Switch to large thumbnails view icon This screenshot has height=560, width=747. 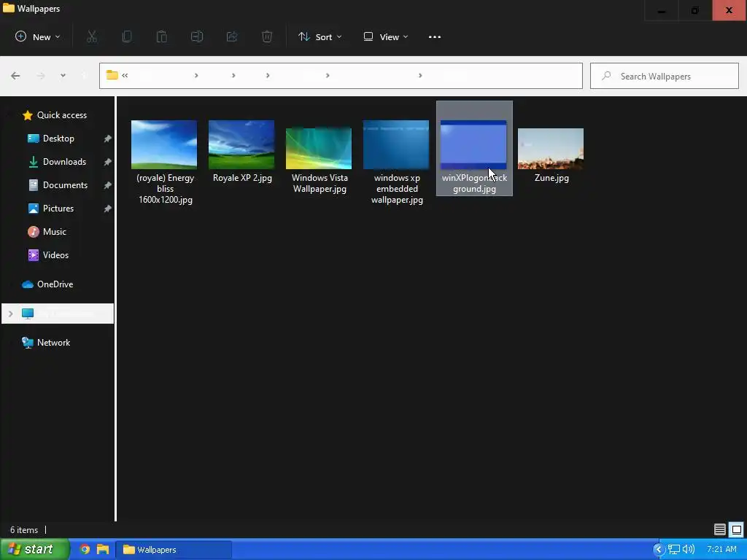click(737, 529)
